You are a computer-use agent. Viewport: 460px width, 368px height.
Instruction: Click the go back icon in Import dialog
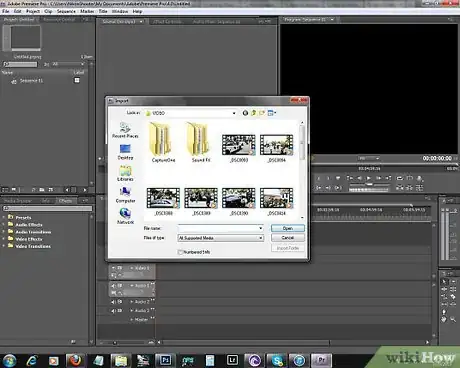[x=245, y=113]
